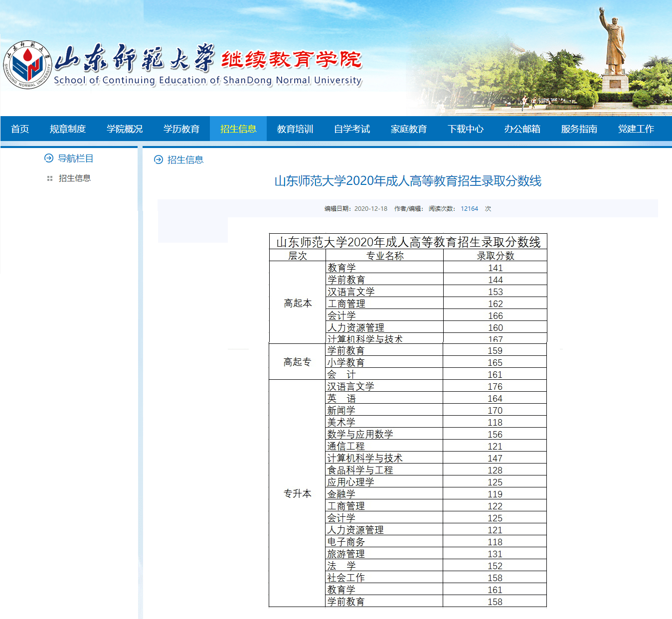Click the read count 12164
The image size is (672, 619).
coord(469,209)
